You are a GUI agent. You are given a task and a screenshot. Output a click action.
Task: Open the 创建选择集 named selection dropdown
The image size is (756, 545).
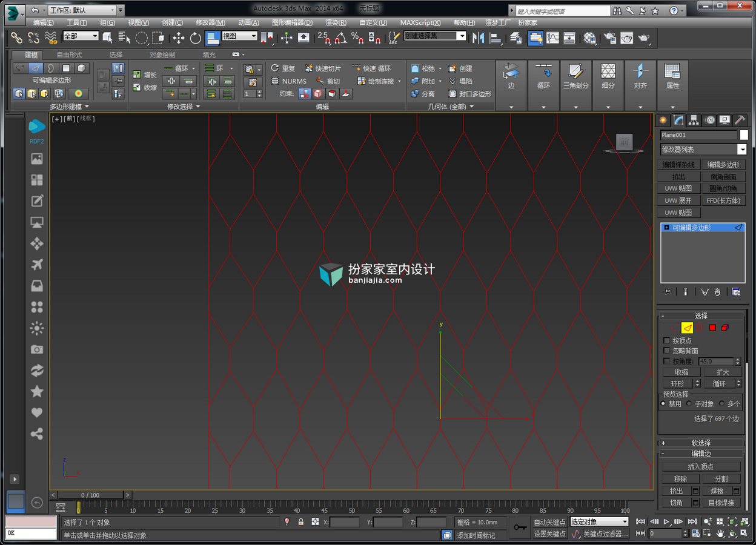[x=435, y=36]
